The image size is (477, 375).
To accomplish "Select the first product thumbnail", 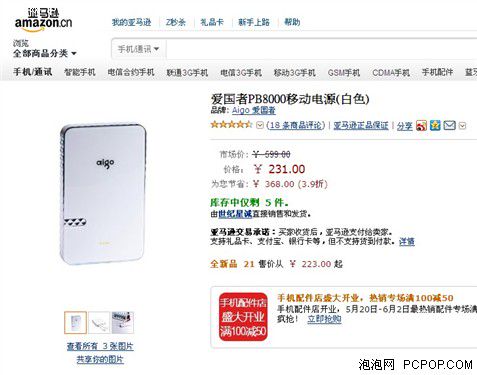I will (x=75, y=322).
